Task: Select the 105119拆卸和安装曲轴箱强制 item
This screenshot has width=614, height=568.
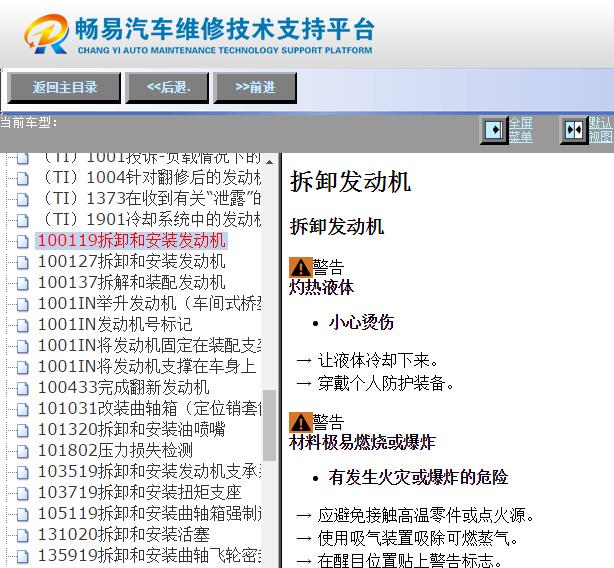Action: pos(150,513)
